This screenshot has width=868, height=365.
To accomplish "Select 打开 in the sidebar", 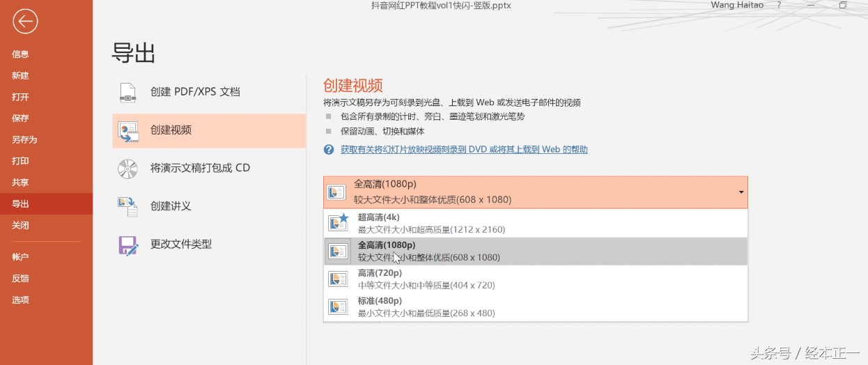I will point(20,97).
